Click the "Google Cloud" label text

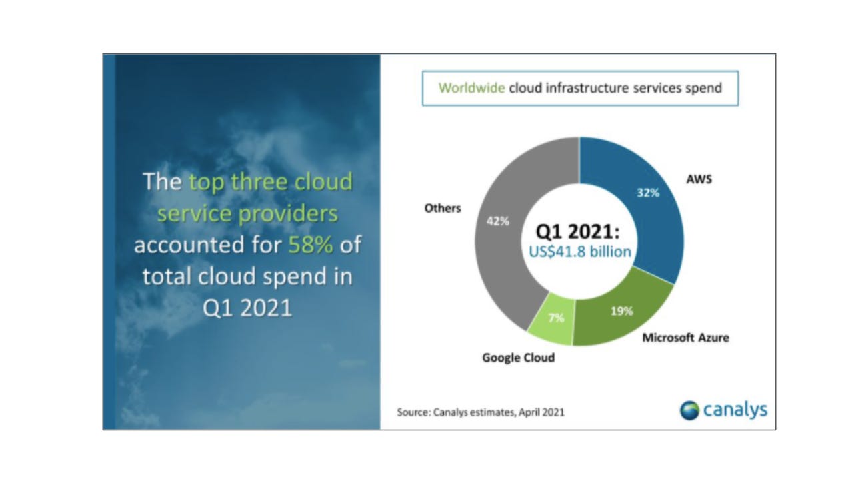point(518,358)
